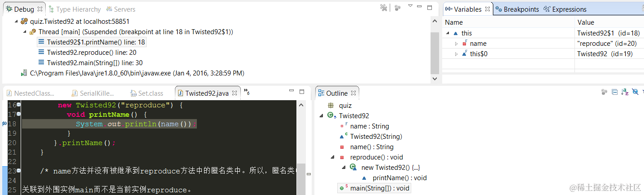Toggle Hide Fields in Outline toolbar
644x195 pixels.
635,92
